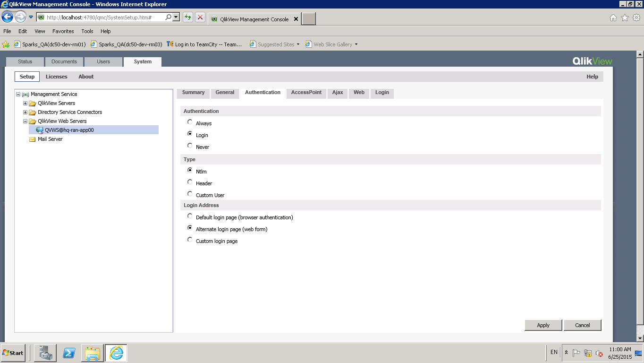Click the red X stop loading icon
The width and height of the screenshot is (644, 363).
[x=200, y=17]
